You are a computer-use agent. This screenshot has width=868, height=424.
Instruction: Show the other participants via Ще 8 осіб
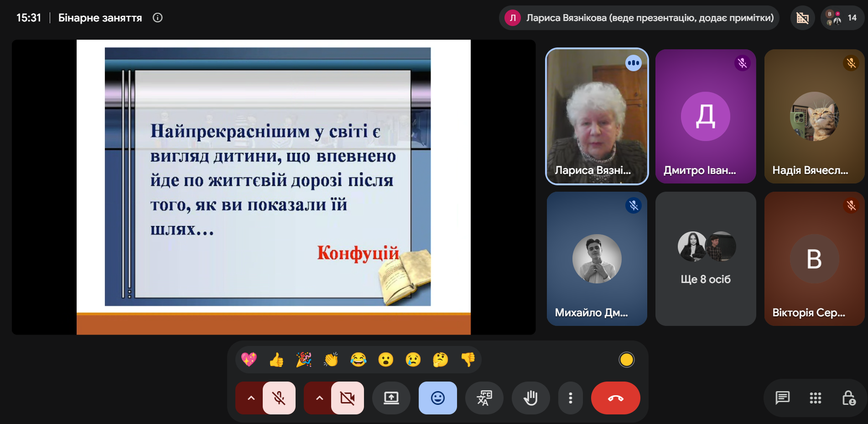click(706, 259)
